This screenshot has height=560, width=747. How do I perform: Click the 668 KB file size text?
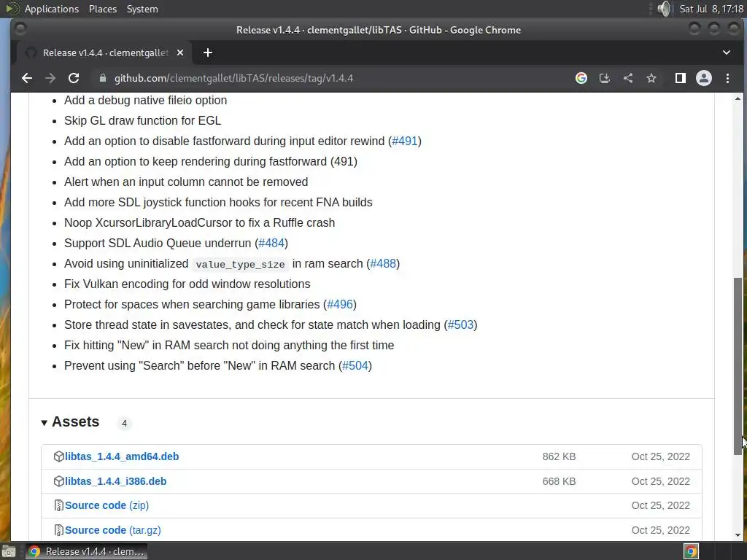click(x=559, y=481)
